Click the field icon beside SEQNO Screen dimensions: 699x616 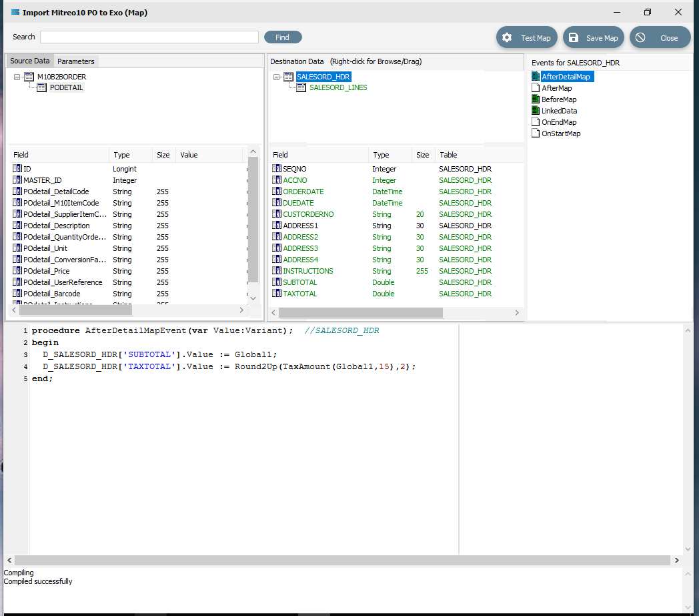(x=277, y=169)
